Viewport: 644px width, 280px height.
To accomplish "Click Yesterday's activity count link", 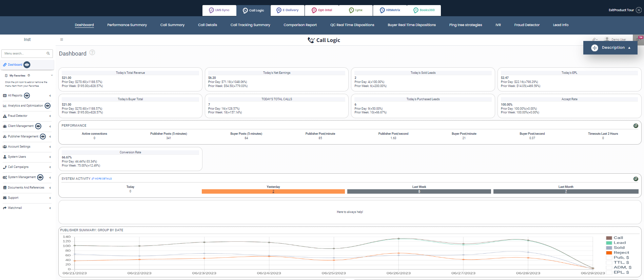I will (x=273, y=191).
